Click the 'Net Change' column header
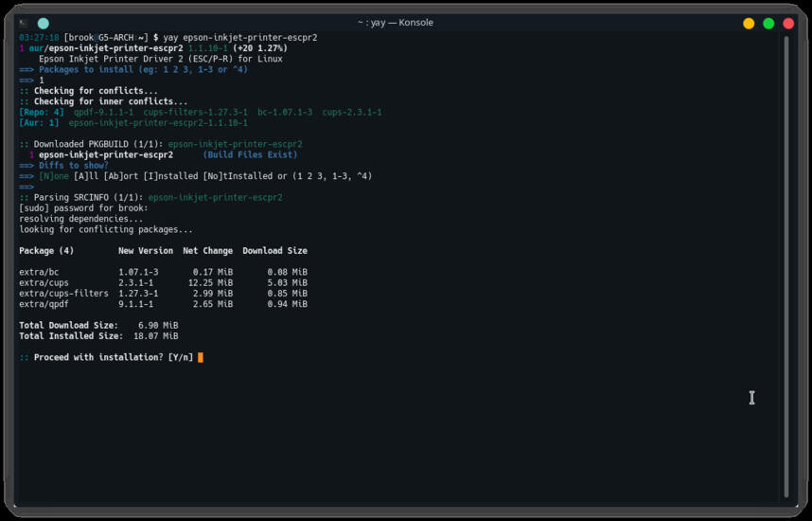The image size is (812, 521). coord(207,251)
